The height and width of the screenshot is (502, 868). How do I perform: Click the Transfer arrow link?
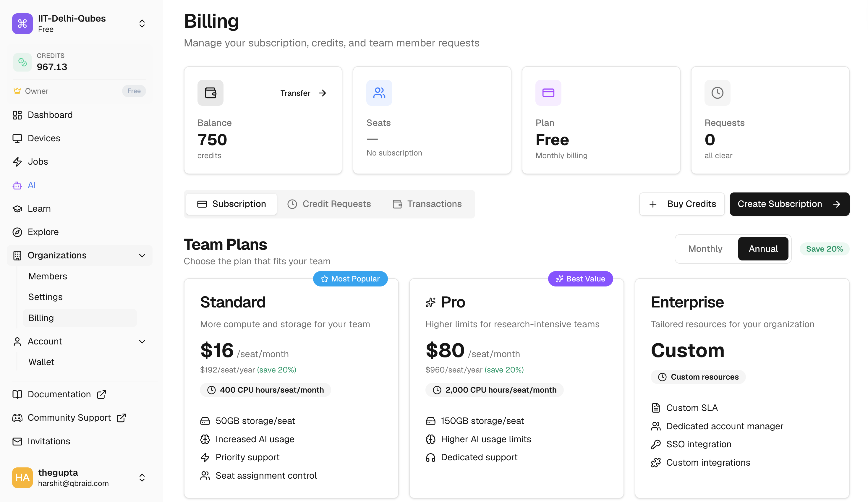tap(303, 93)
